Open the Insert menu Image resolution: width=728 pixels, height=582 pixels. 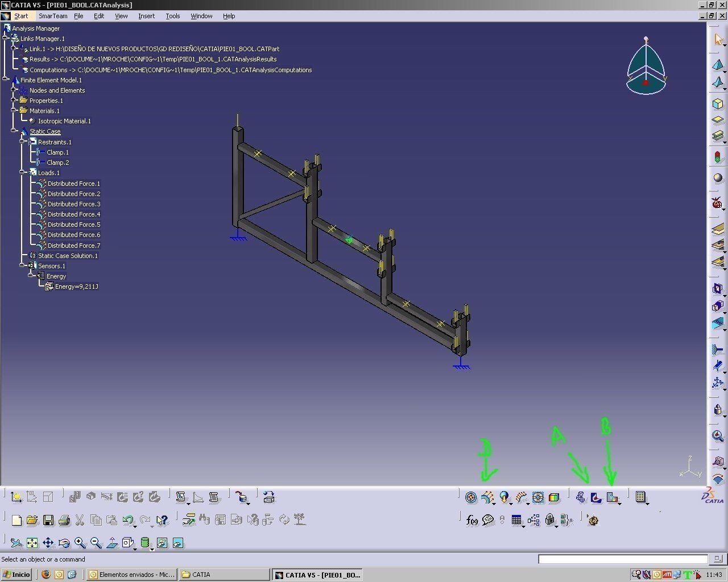146,16
